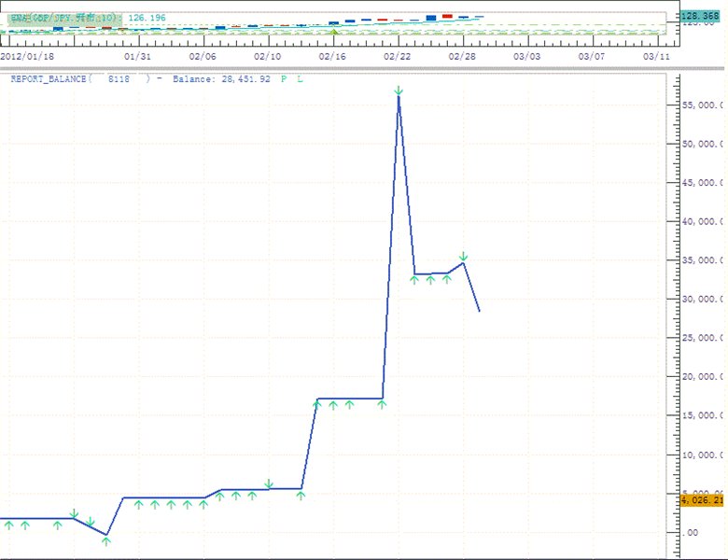Click the down arrow at the balance peak
The height and width of the screenshot is (560, 728).
[399, 91]
